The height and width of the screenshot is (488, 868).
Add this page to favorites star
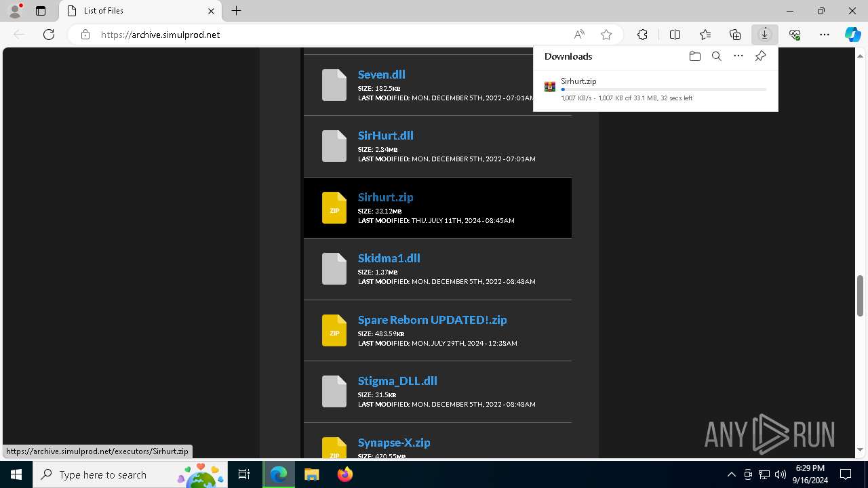tap(606, 35)
